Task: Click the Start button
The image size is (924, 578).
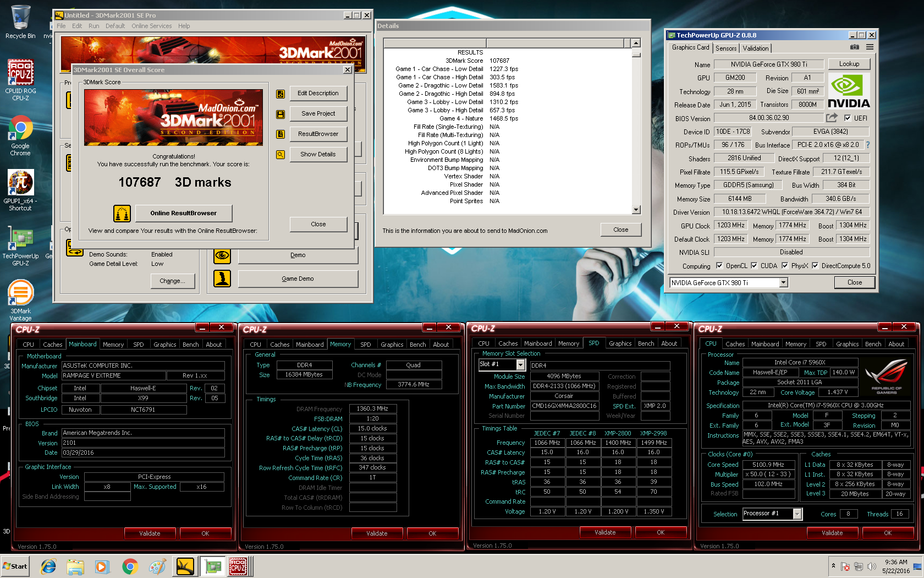Action: pos(15,566)
